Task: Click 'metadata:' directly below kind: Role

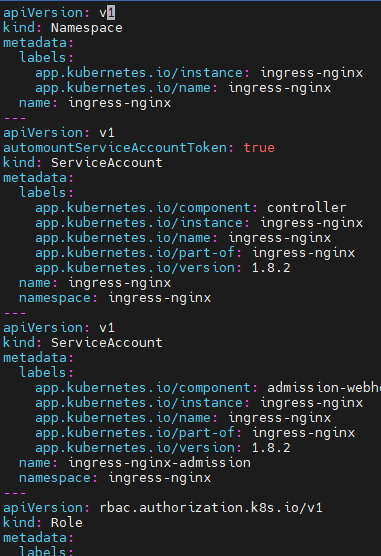Action: [38, 538]
